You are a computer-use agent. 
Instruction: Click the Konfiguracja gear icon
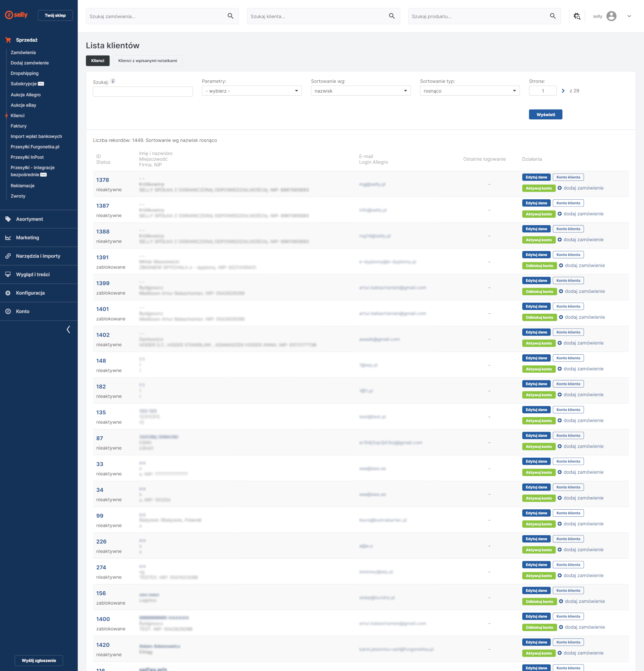point(8,293)
